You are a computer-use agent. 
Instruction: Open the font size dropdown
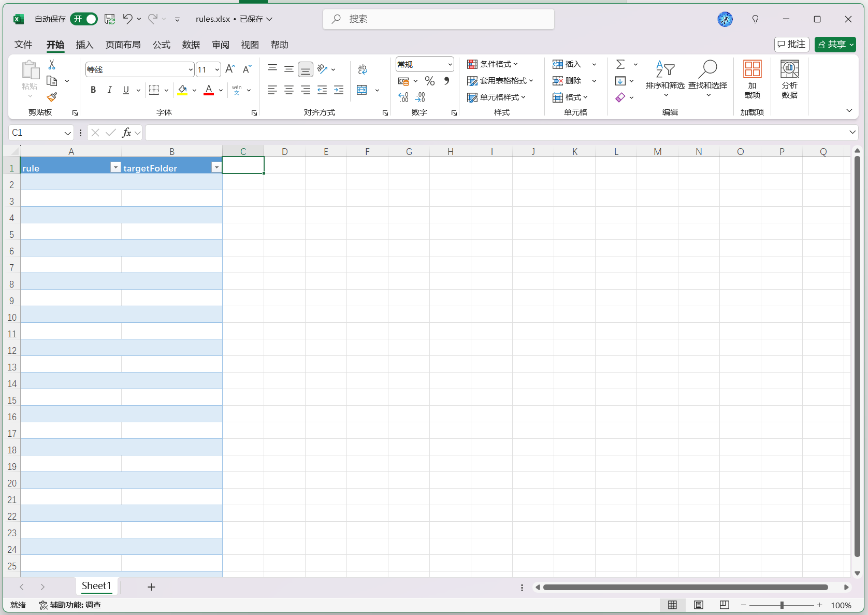217,70
